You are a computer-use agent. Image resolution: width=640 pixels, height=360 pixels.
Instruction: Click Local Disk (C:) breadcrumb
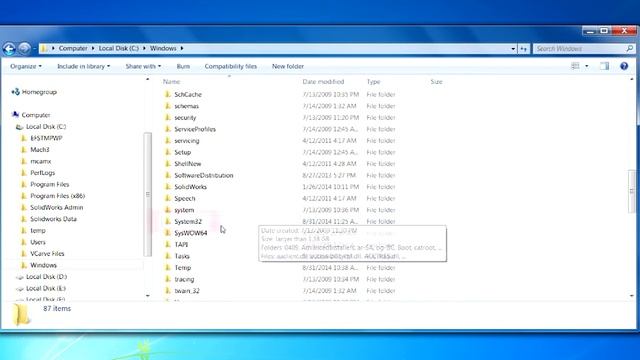click(x=119, y=48)
